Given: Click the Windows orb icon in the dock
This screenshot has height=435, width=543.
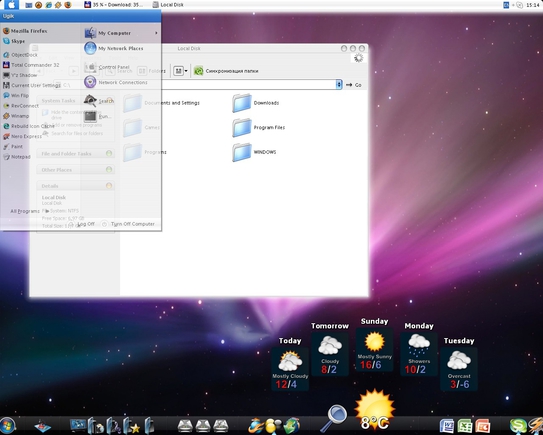Looking at the screenshot, I should pos(7,426).
